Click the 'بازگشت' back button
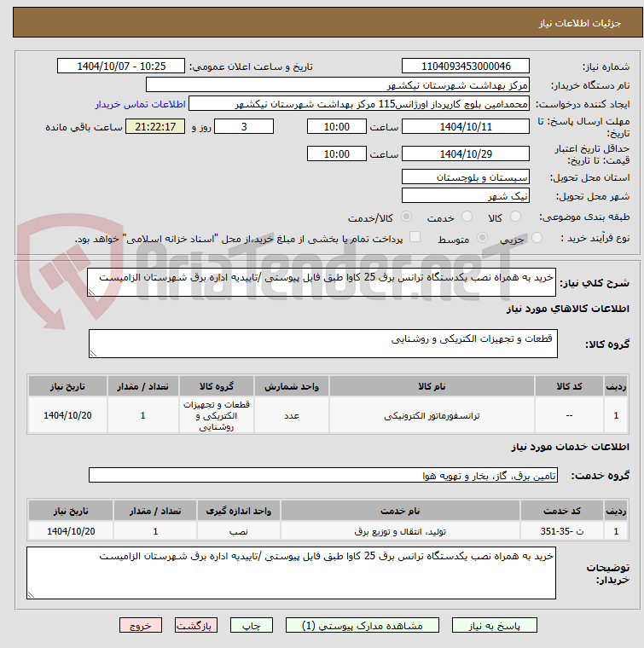 point(196,625)
